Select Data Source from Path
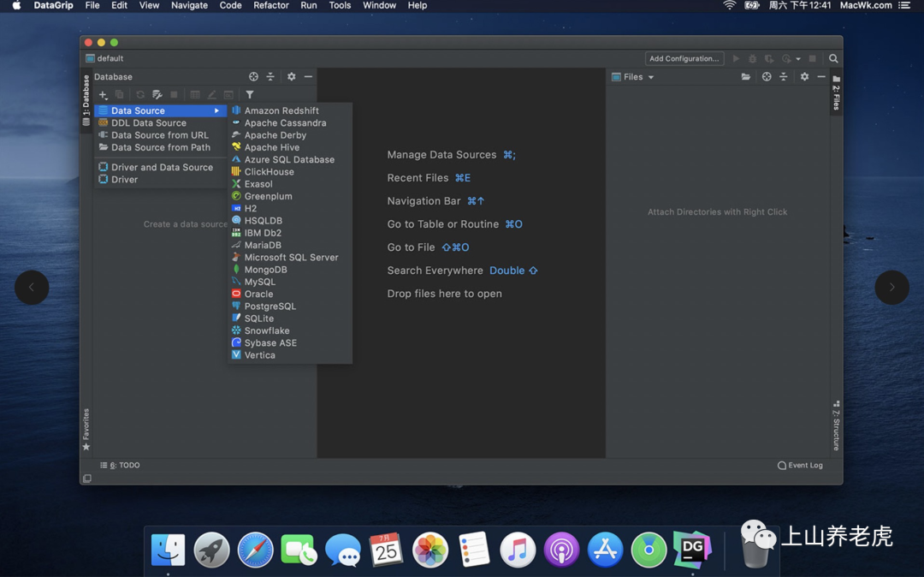This screenshot has width=924, height=577. [x=160, y=147]
